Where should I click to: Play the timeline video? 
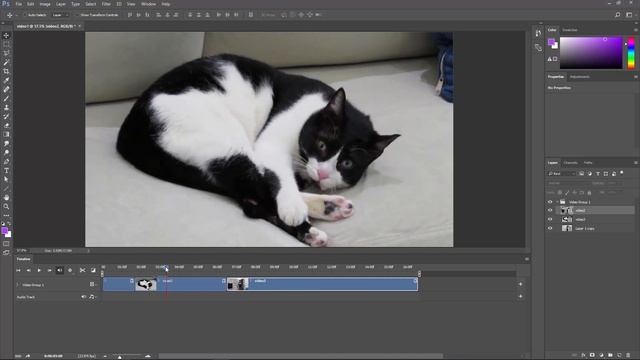point(39,270)
